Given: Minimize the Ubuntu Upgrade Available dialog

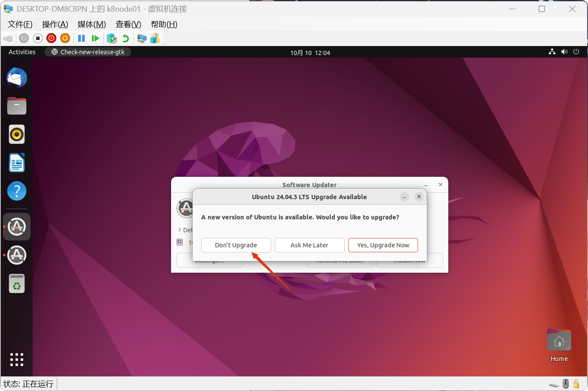Looking at the screenshot, I should click(404, 197).
